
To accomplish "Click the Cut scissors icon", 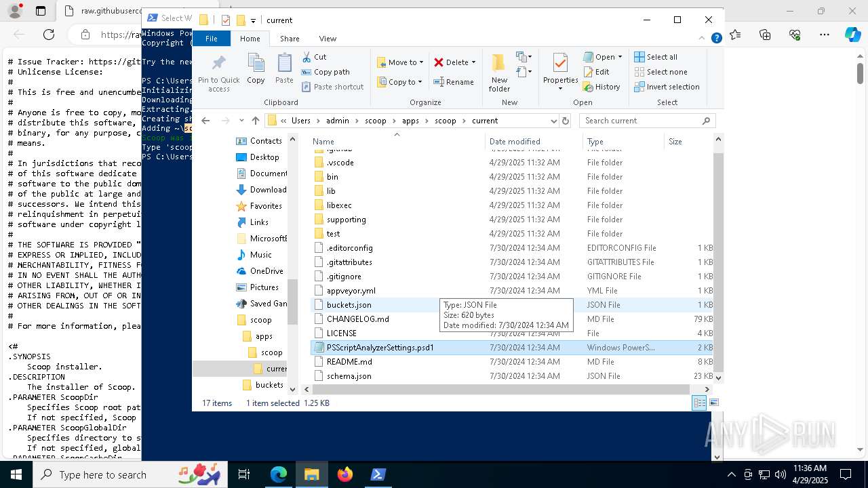I will point(307,57).
